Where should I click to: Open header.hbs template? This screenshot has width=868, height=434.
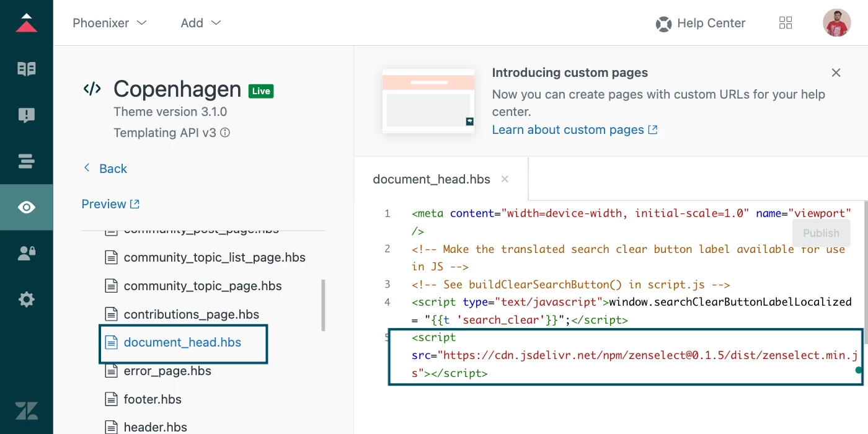pyautogui.click(x=156, y=427)
